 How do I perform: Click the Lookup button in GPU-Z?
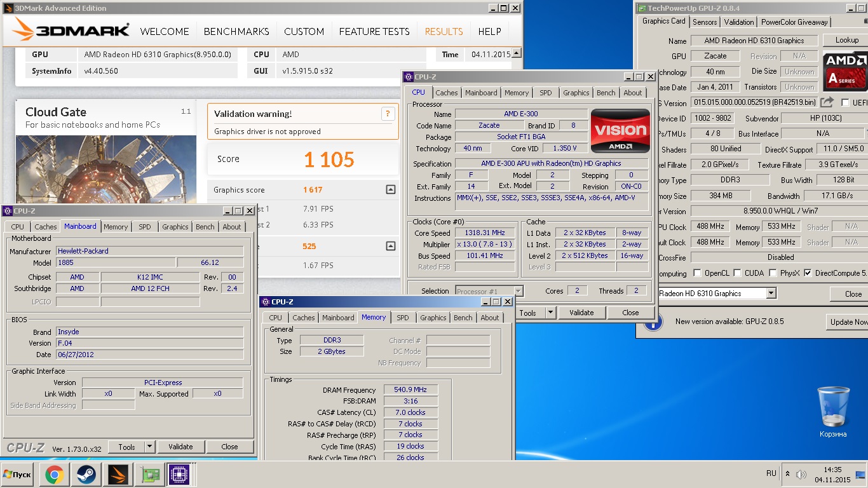pyautogui.click(x=846, y=40)
